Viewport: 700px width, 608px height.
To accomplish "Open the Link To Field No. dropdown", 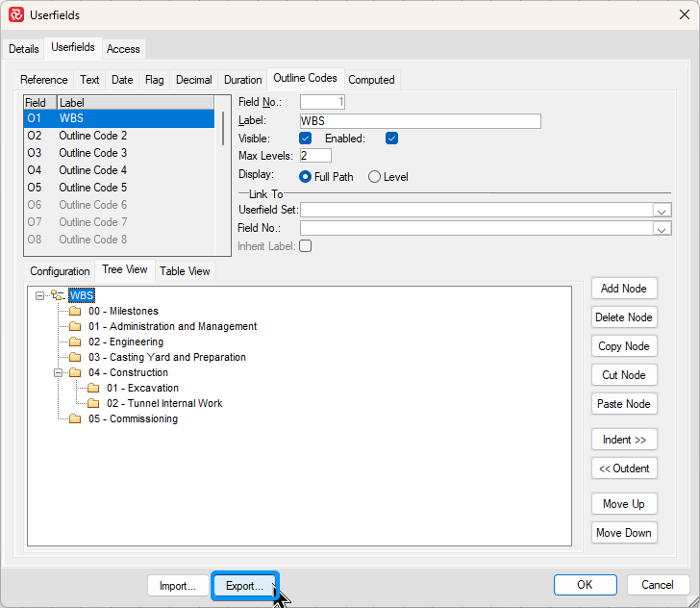I will (662, 228).
